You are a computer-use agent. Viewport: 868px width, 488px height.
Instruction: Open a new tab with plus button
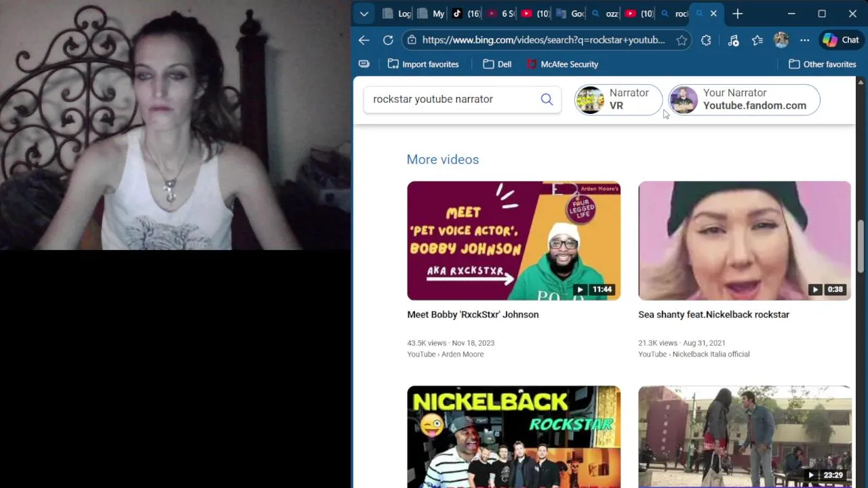point(738,14)
